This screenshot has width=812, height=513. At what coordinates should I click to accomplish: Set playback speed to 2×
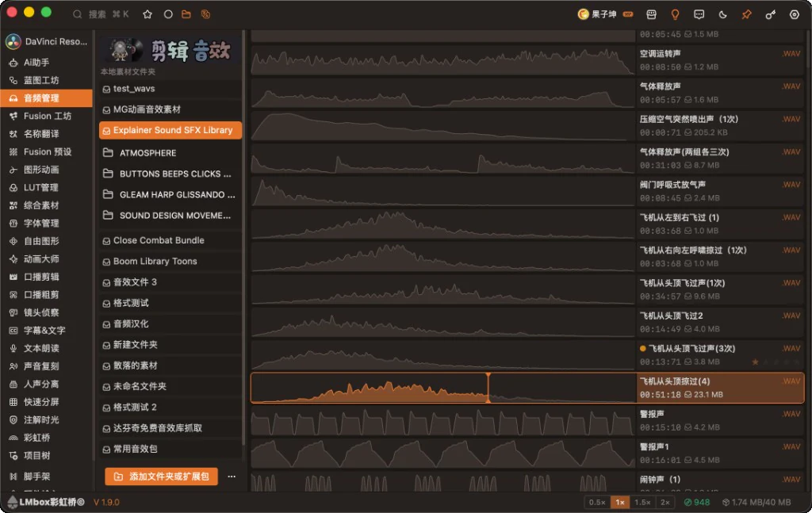(x=665, y=502)
